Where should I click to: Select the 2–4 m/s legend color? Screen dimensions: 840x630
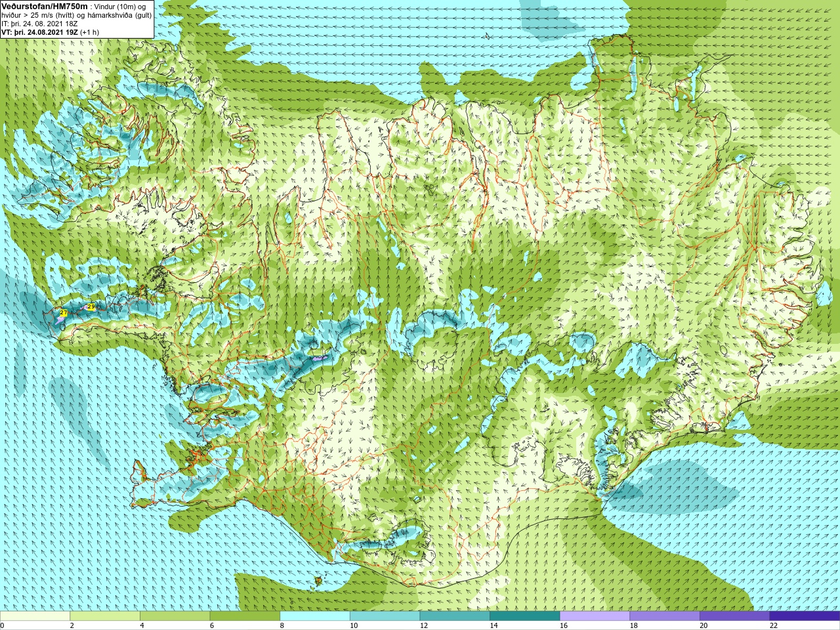pos(105,616)
